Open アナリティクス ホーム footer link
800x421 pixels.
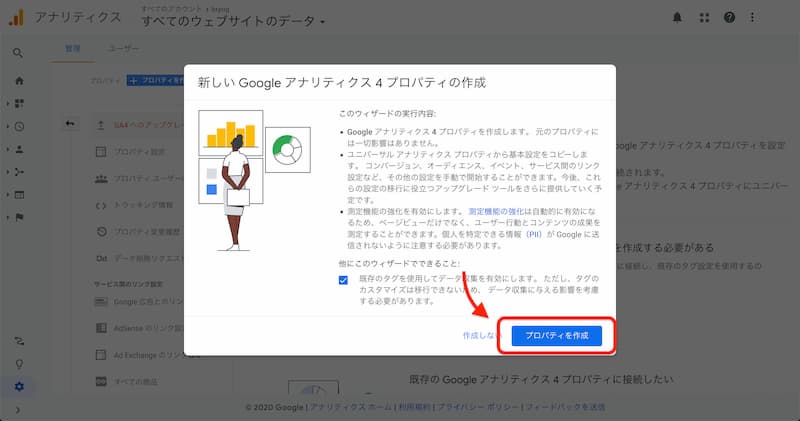click(x=351, y=407)
